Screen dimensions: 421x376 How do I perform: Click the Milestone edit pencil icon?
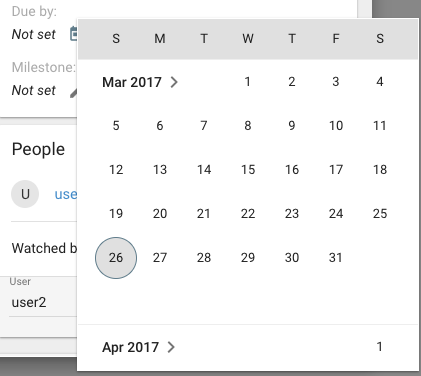[x=74, y=93]
